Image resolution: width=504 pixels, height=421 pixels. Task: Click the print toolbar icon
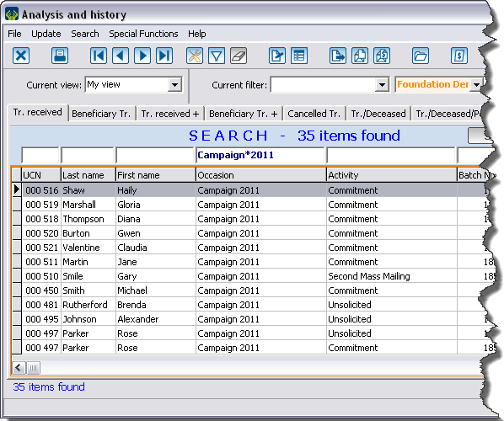(x=60, y=56)
